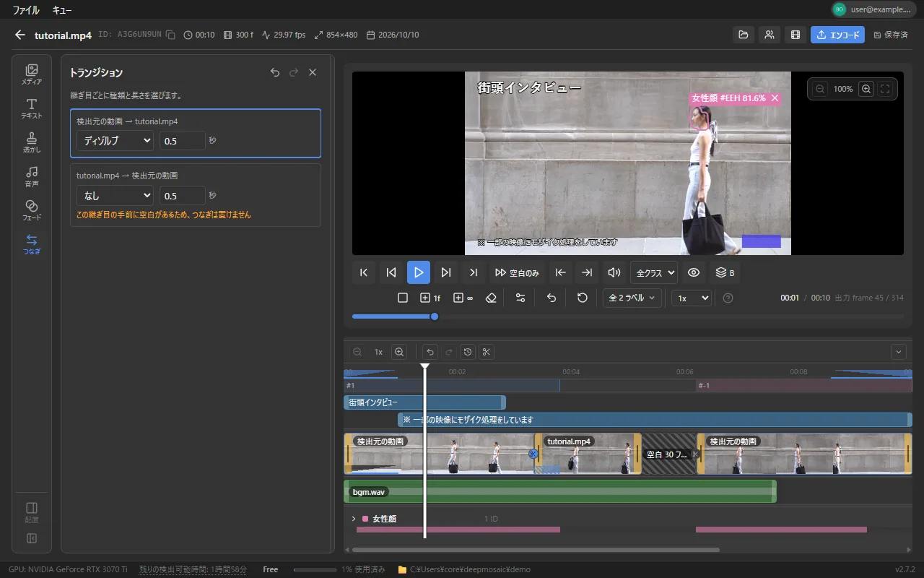Zoom in the preview with the magnifier
This screenshot has height=578, width=924.
866,89
